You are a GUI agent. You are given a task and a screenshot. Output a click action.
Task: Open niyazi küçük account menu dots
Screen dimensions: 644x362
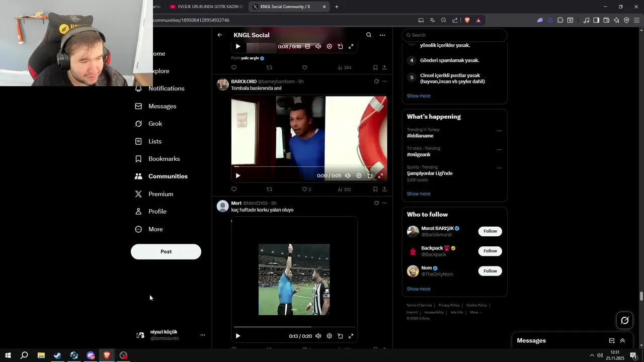point(203,335)
